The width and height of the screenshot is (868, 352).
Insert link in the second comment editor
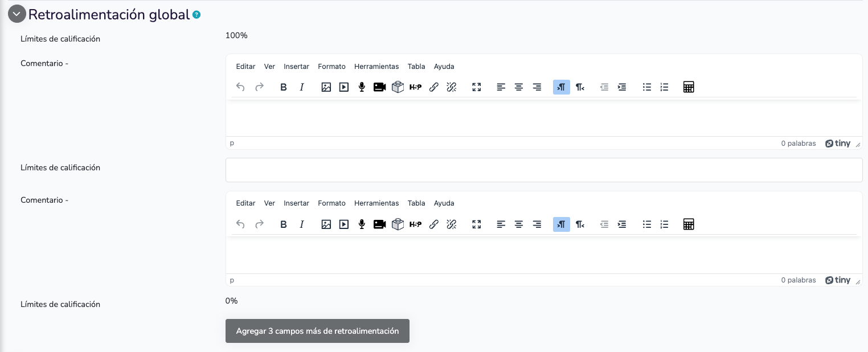pos(434,224)
